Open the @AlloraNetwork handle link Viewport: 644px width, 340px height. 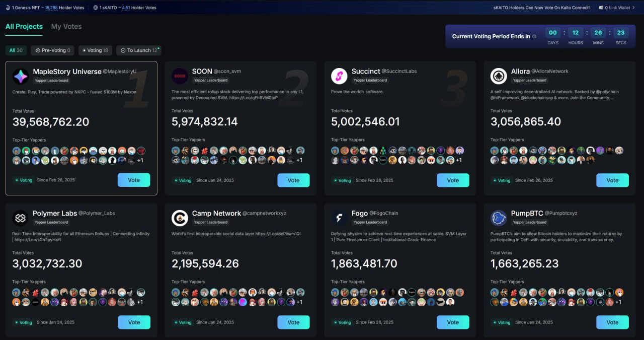click(550, 72)
